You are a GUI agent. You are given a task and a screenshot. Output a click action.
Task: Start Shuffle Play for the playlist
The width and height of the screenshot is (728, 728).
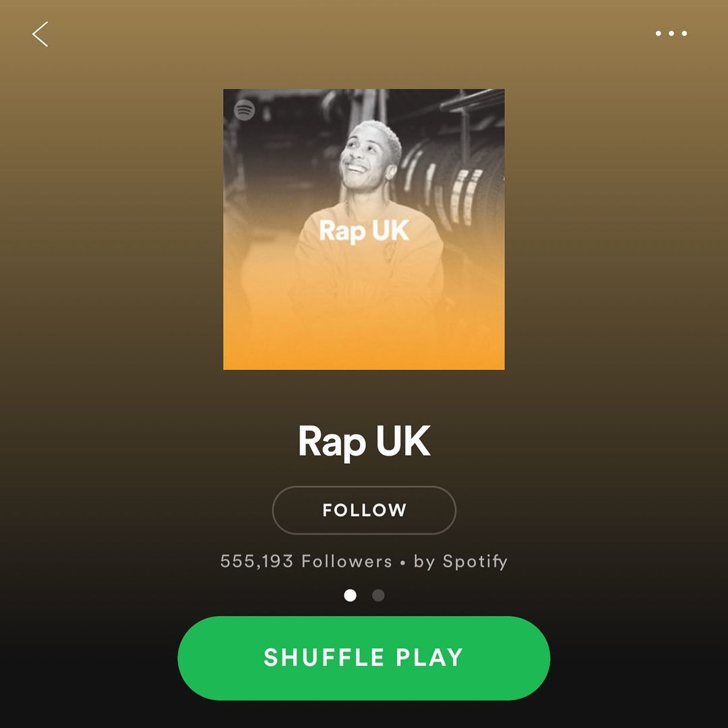[x=364, y=658]
